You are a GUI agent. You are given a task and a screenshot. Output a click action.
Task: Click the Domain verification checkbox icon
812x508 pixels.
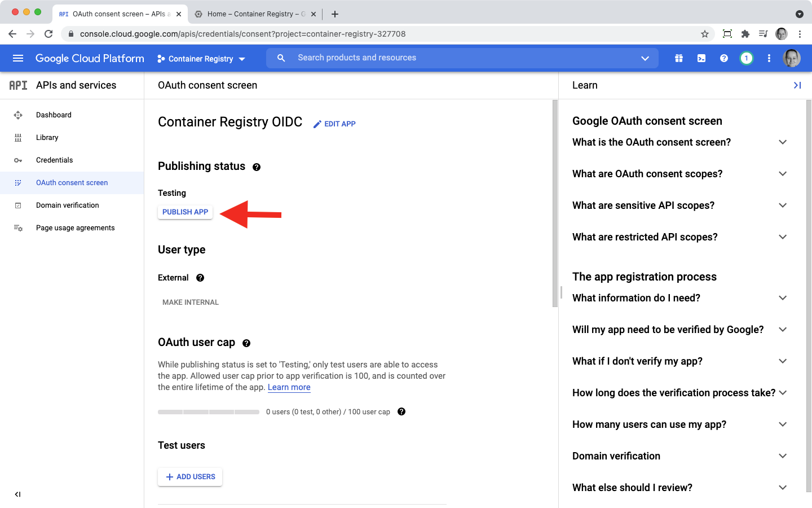tap(18, 205)
